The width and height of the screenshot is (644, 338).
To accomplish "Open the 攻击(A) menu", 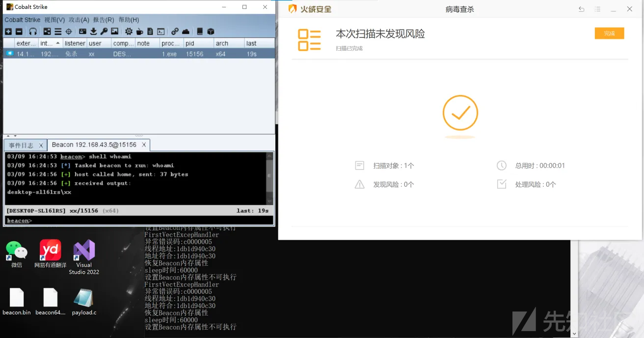I will tap(79, 20).
